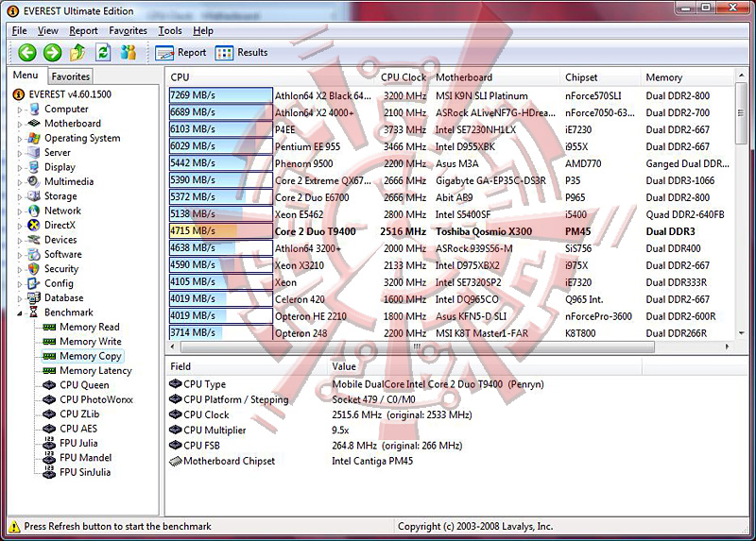Image resolution: width=756 pixels, height=541 pixels.
Task: Sort results by the Chipset column header
Action: (x=601, y=77)
